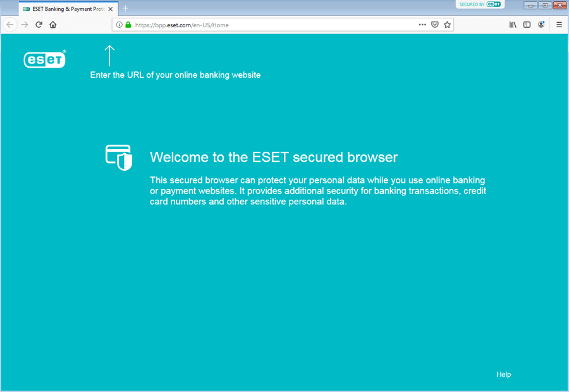Click the Secured by ESET badge
Image resolution: width=569 pixels, height=392 pixels.
[x=480, y=4]
